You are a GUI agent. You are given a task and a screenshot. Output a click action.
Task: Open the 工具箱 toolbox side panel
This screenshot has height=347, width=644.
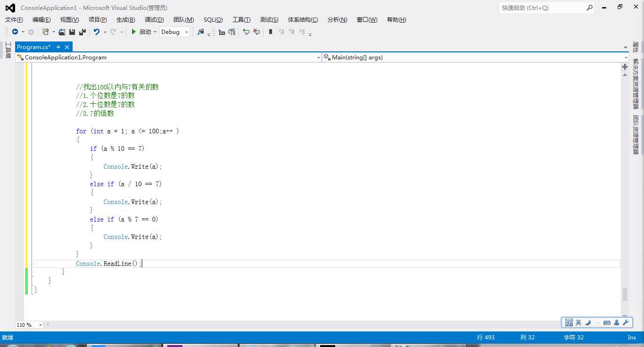8,50
